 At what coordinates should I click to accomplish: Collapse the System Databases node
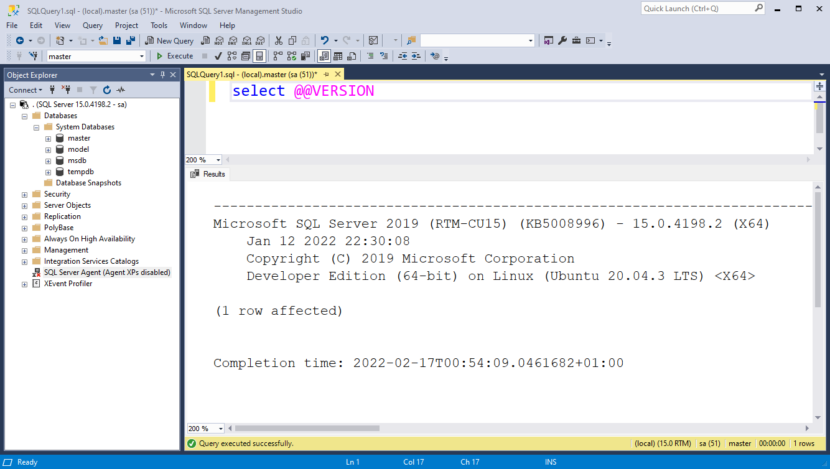click(x=36, y=127)
